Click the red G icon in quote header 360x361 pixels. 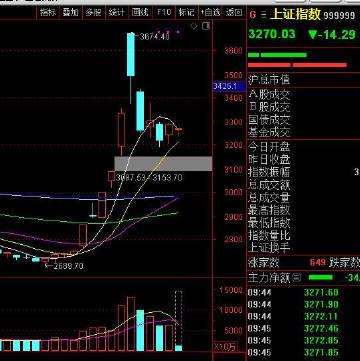253,15
